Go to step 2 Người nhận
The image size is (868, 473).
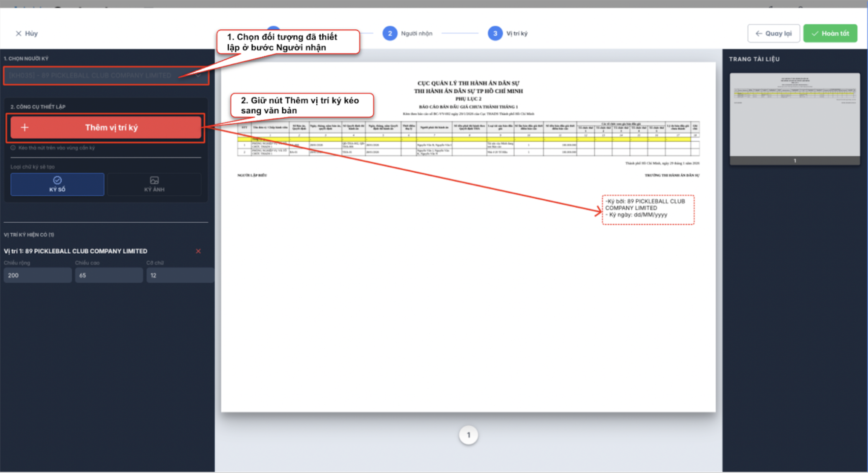click(390, 33)
